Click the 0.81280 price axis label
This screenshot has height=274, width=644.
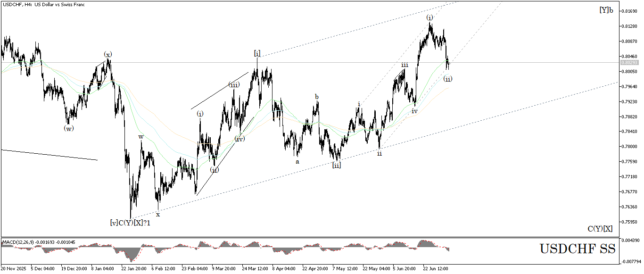click(x=629, y=26)
